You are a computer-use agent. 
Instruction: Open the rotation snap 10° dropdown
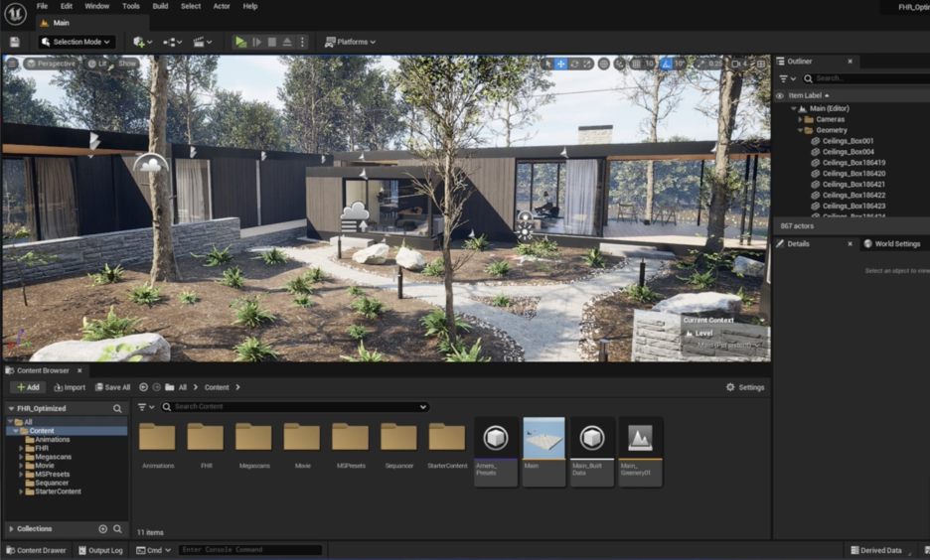[x=680, y=64]
